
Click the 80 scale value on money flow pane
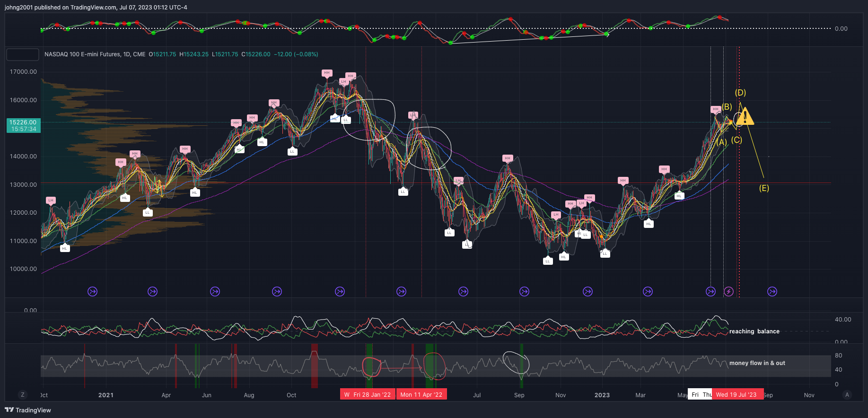pos(838,356)
